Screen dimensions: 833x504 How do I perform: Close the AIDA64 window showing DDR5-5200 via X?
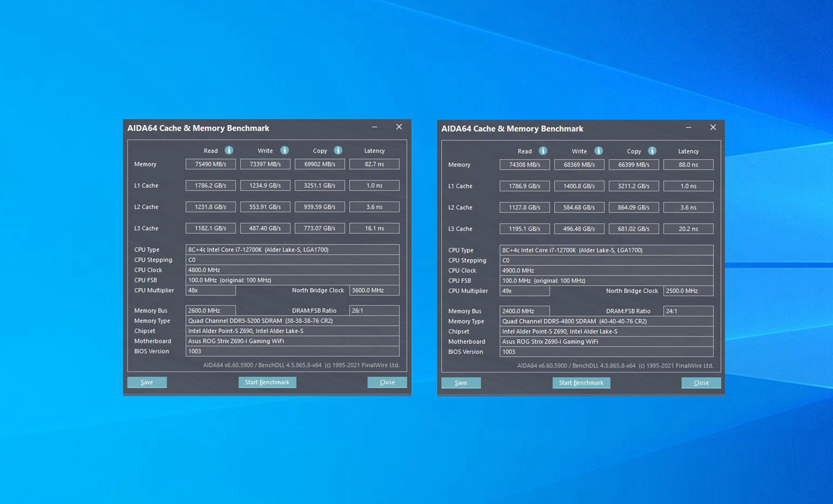click(x=399, y=127)
